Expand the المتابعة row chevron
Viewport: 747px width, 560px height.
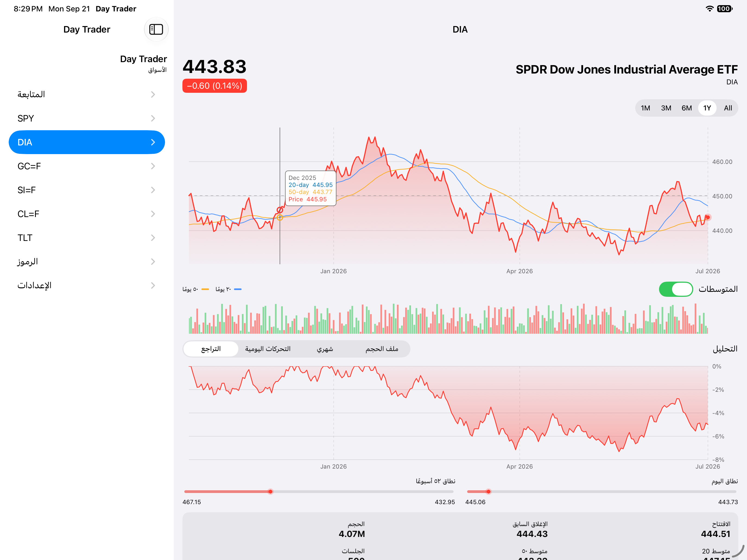click(x=153, y=94)
